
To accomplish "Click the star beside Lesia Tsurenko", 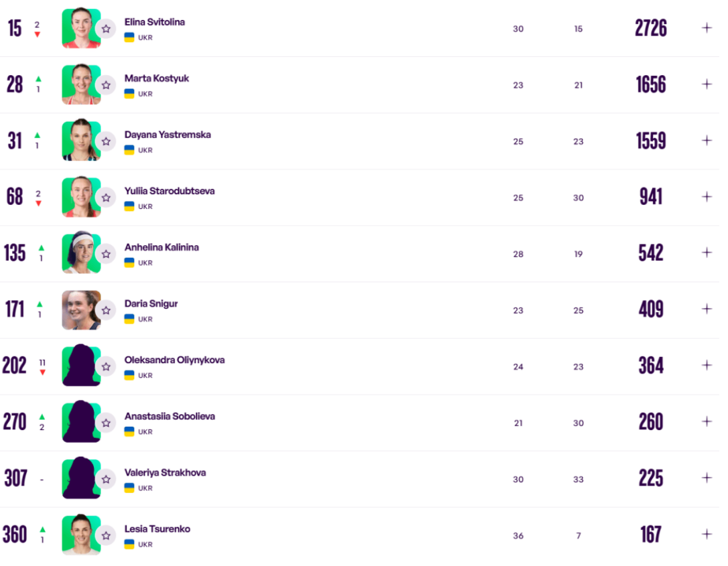I will click(106, 536).
